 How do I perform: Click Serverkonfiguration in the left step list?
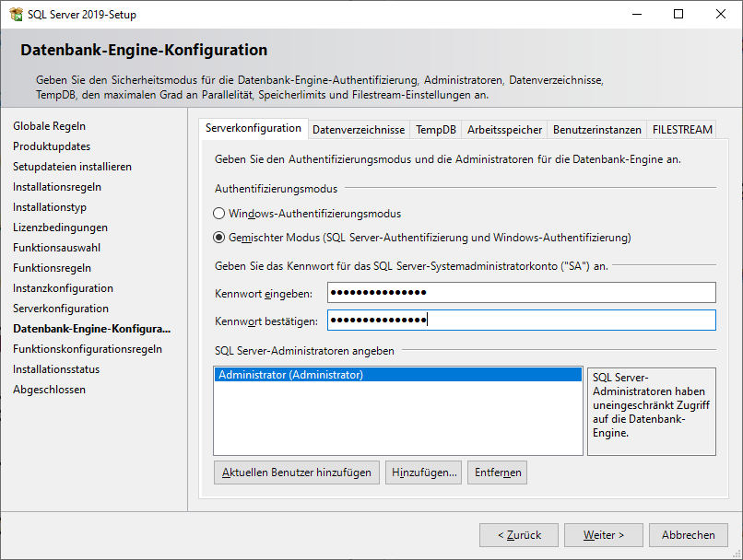click(x=61, y=309)
